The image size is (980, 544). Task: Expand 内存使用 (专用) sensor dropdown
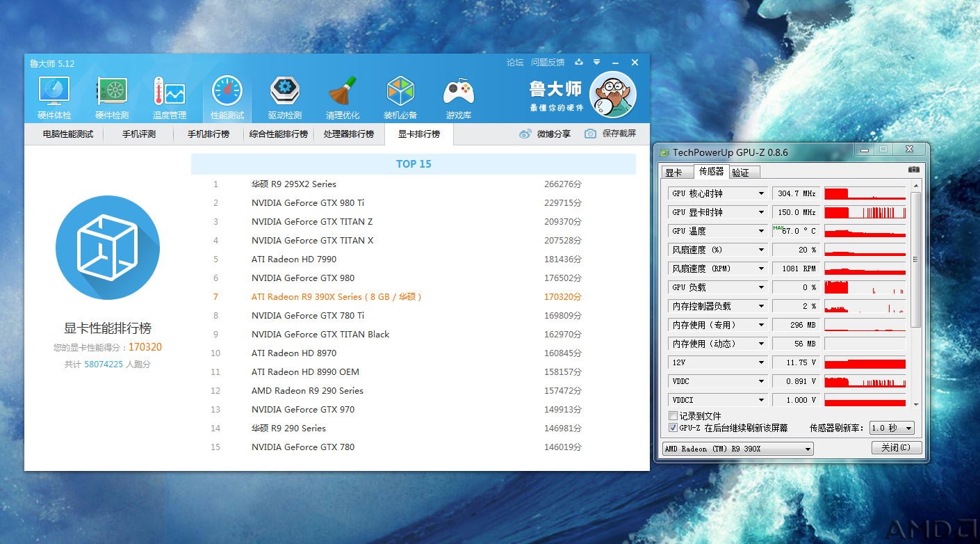coord(761,325)
